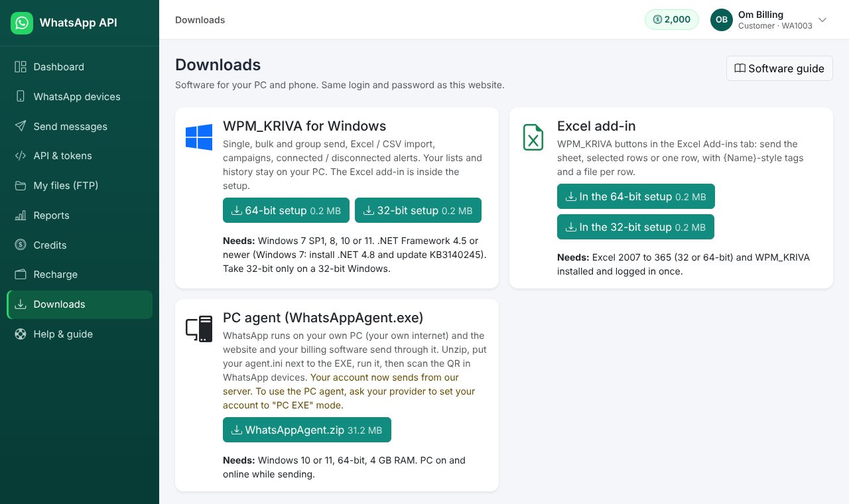Click the Recharge wallet icon
The width and height of the screenshot is (849, 504).
pos(21,275)
